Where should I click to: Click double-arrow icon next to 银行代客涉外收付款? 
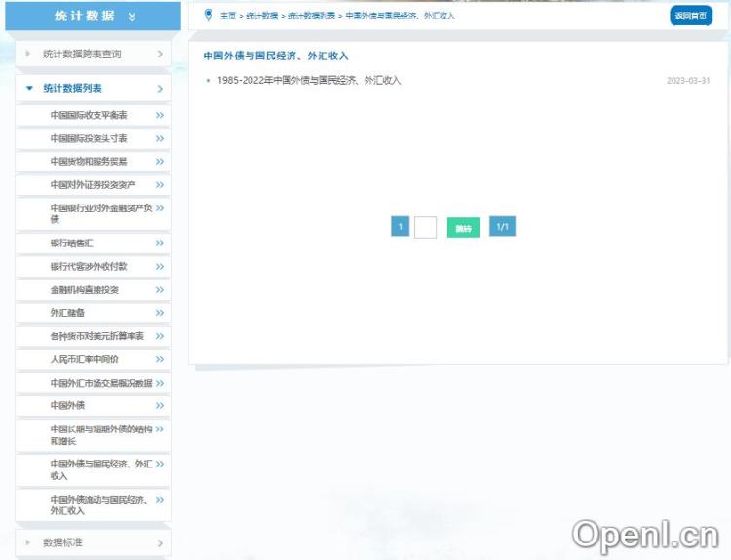pos(160,267)
